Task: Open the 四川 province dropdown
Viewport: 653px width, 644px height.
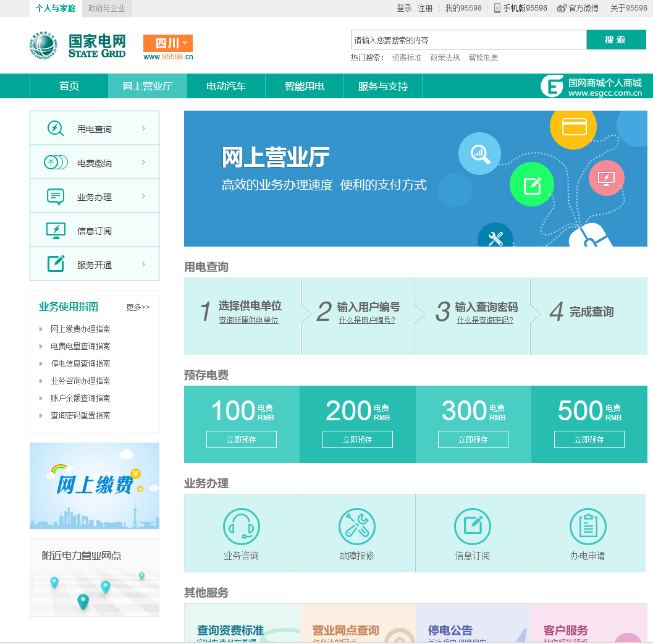Action: pyautogui.click(x=168, y=43)
